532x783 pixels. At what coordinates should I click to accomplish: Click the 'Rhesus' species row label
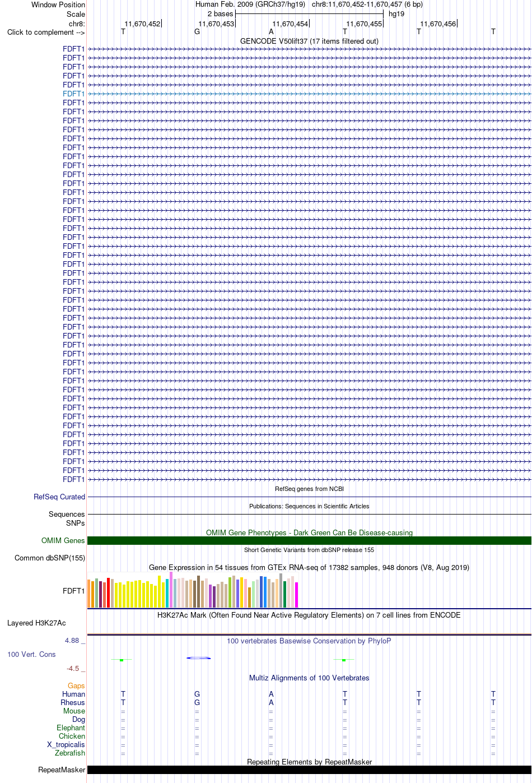point(73,702)
